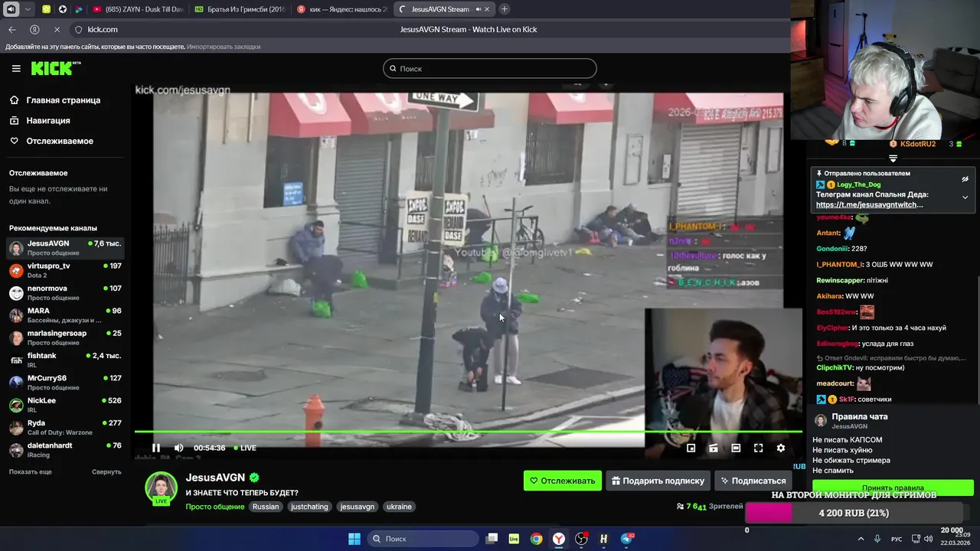
Task: Enable theater mode in the player
Action: pos(736,448)
